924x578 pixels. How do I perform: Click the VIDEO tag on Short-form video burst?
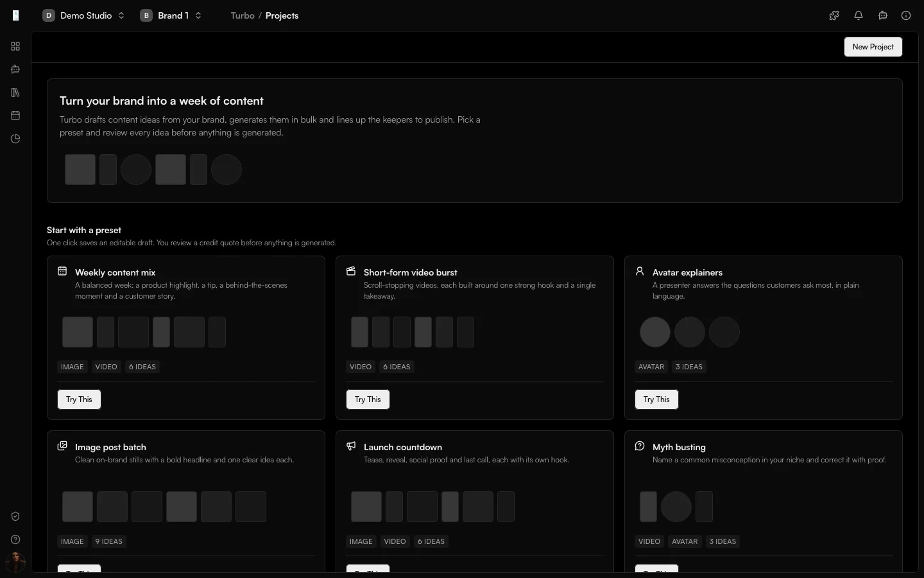click(361, 367)
